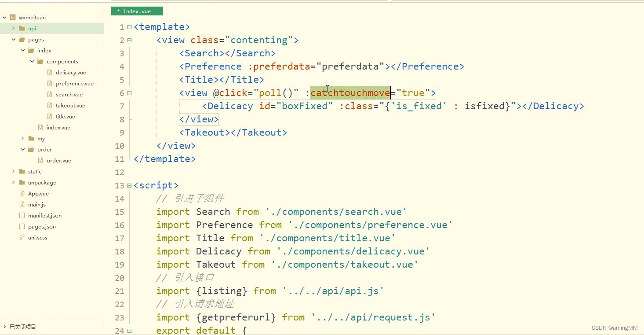Click the wxmeituan project icon
This screenshot has width=644, height=335.
pyautogui.click(x=13, y=18)
